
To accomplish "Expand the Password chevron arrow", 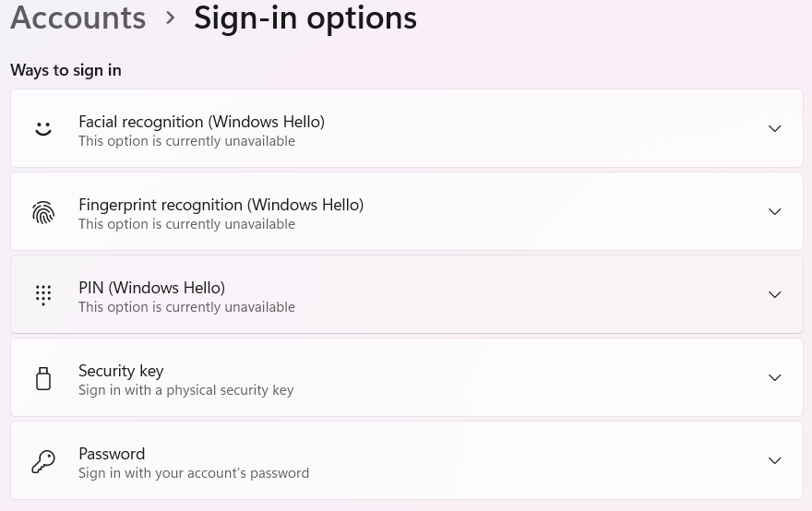I will [x=775, y=460].
